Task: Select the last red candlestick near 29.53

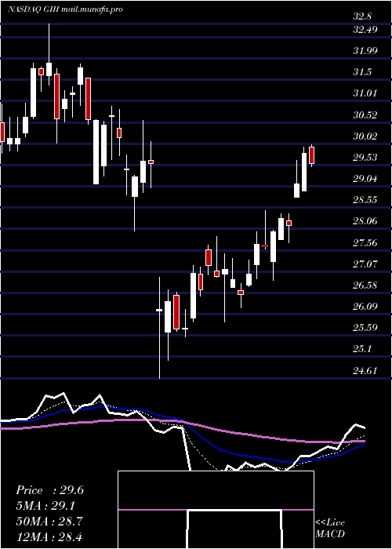Action: click(311, 155)
